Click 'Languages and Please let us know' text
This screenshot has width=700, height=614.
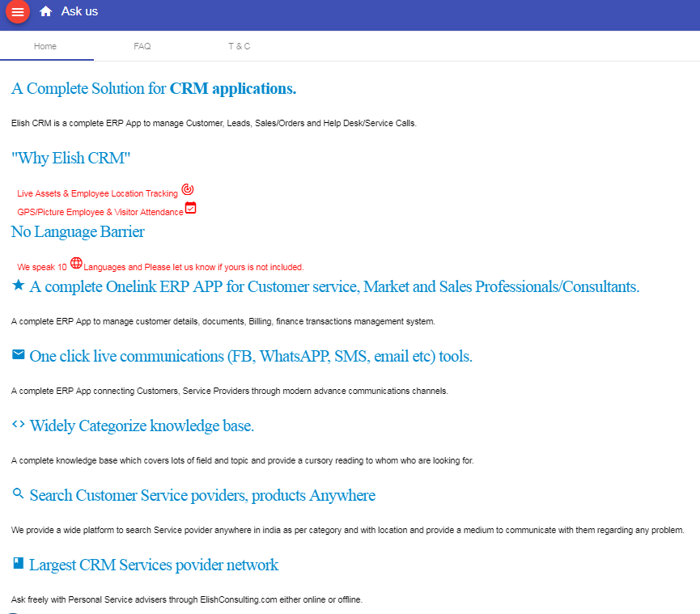click(x=193, y=267)
